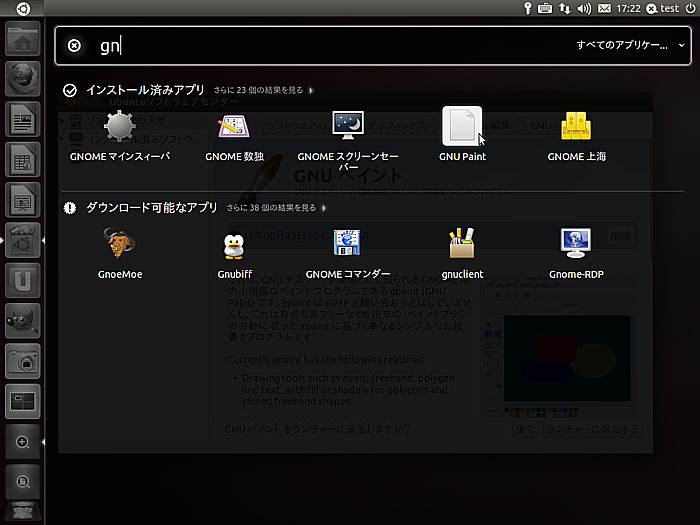Viewport: 700px width, 525px height.
Task: Open Ubuntu Software Center launcher icon
Action: click(23, 240)
